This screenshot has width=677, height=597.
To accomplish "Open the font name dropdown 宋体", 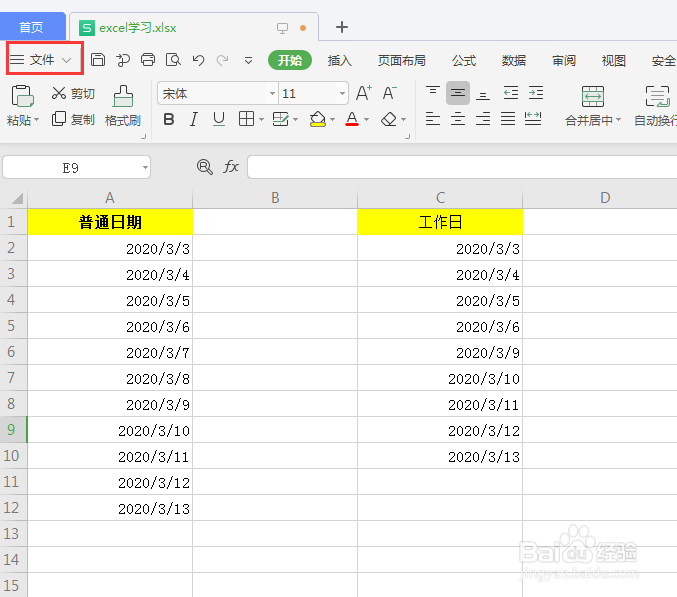I will 272,93.
